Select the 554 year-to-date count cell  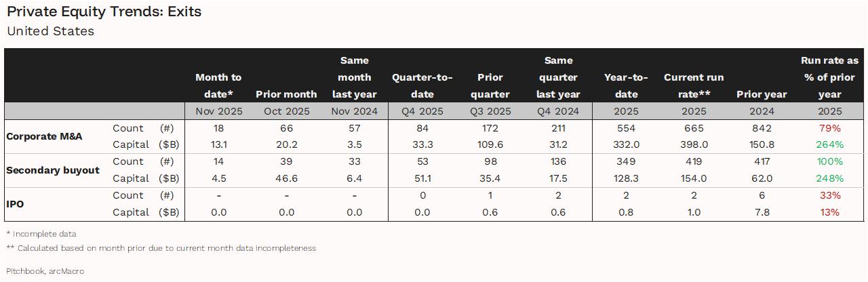(x=626, y=128)
